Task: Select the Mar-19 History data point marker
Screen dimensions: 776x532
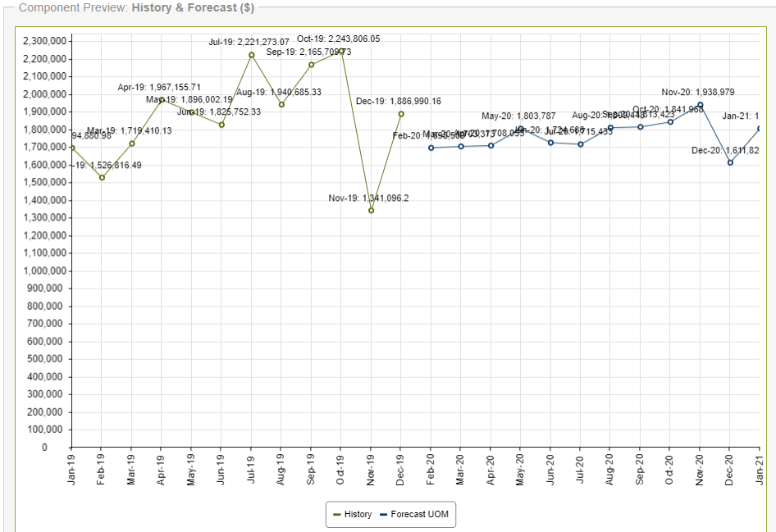Action: [132, 143]
